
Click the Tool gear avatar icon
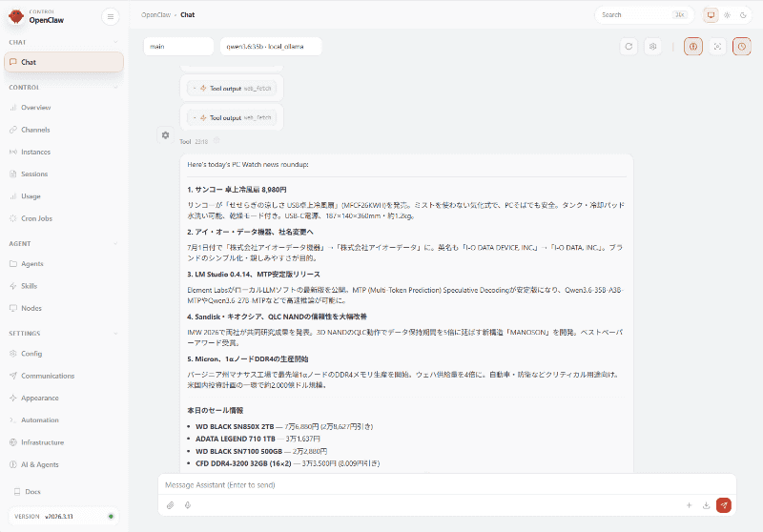click(x=165, y=135)
